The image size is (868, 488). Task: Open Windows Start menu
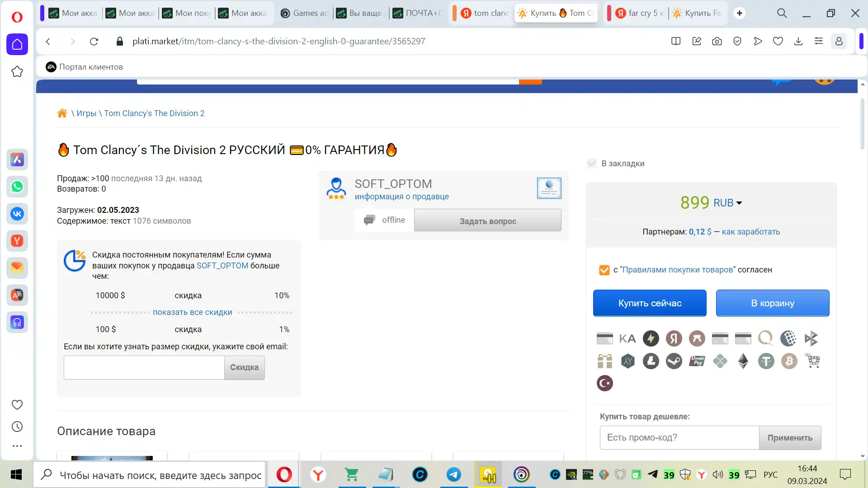(16, 474)
